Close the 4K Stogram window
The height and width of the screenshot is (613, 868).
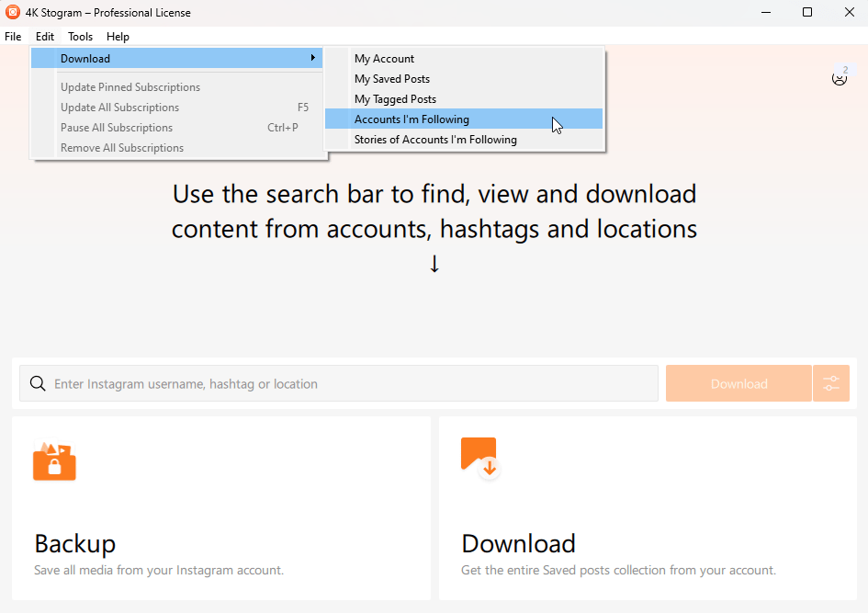click(x=849, y=12)
